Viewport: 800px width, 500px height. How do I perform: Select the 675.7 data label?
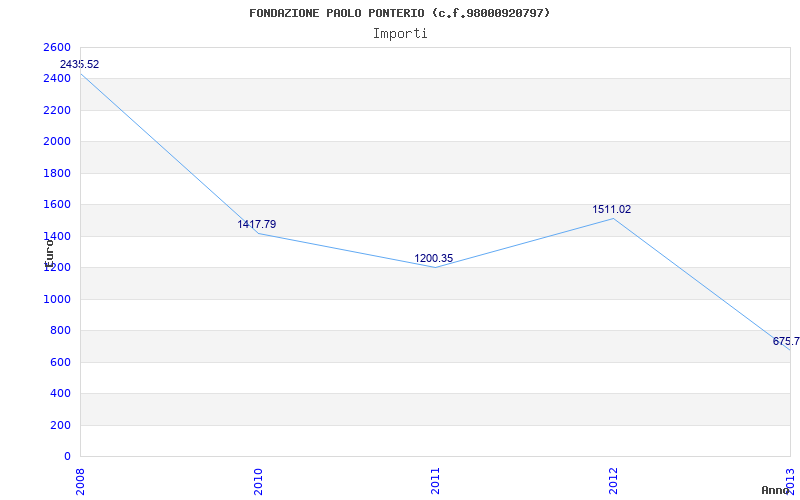pyautogui.click(x=786, y=341)
